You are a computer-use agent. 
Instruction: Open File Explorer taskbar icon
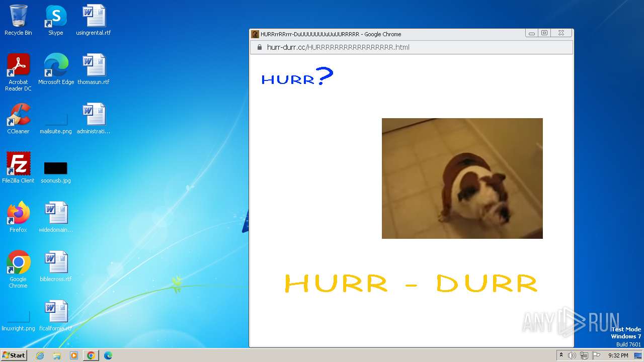click(57, 355)
